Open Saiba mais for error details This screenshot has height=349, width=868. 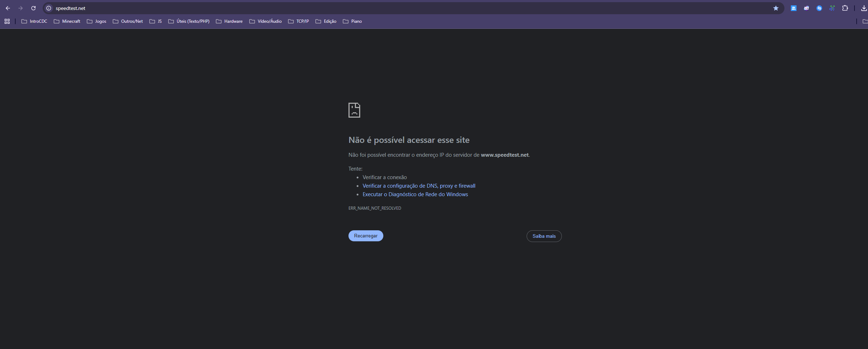[x=544, y=236]
